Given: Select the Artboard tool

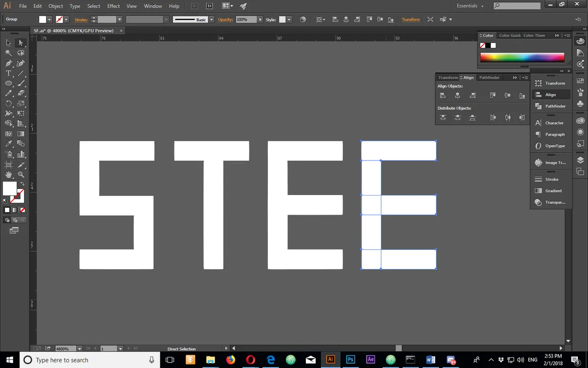Looking at the screenshot, I should click(8, 165).
